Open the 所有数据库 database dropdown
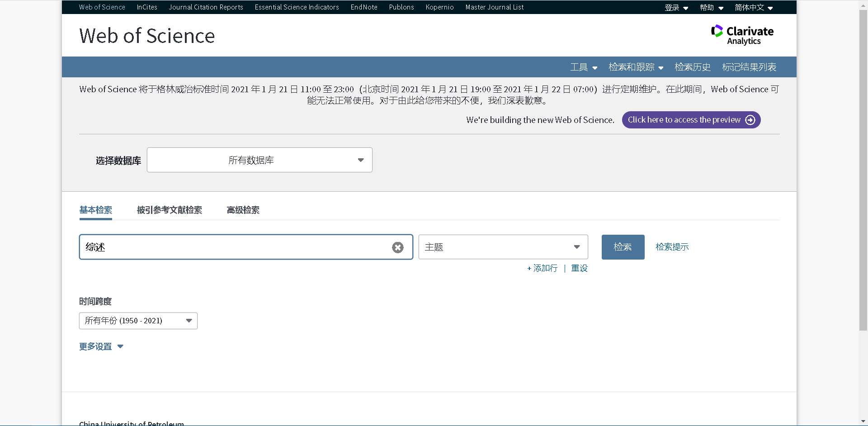 [x=259, y=160]
